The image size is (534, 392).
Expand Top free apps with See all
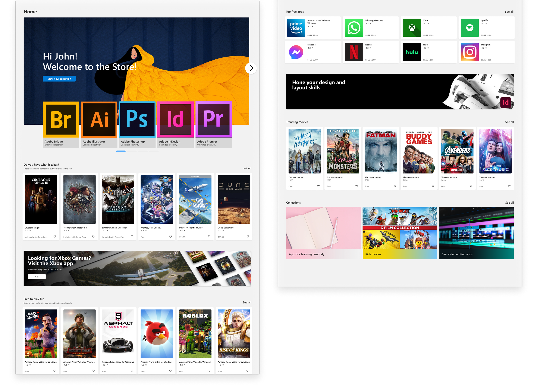(x=509, y=12)
